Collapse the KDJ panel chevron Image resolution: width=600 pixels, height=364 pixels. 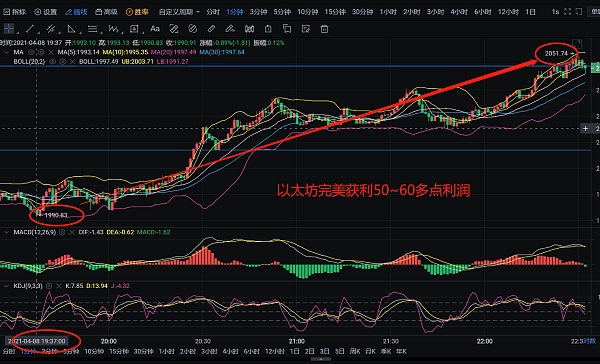tap(6, 286)
